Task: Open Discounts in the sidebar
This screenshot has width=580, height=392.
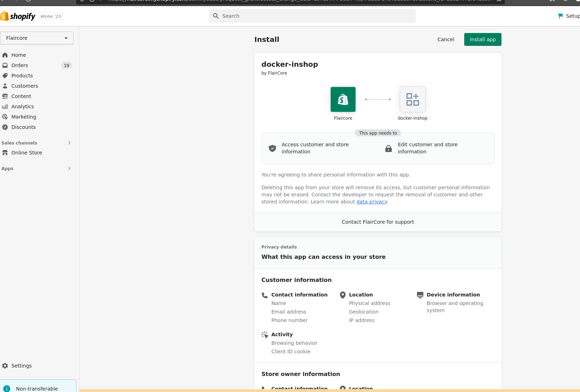Action: 23,127
